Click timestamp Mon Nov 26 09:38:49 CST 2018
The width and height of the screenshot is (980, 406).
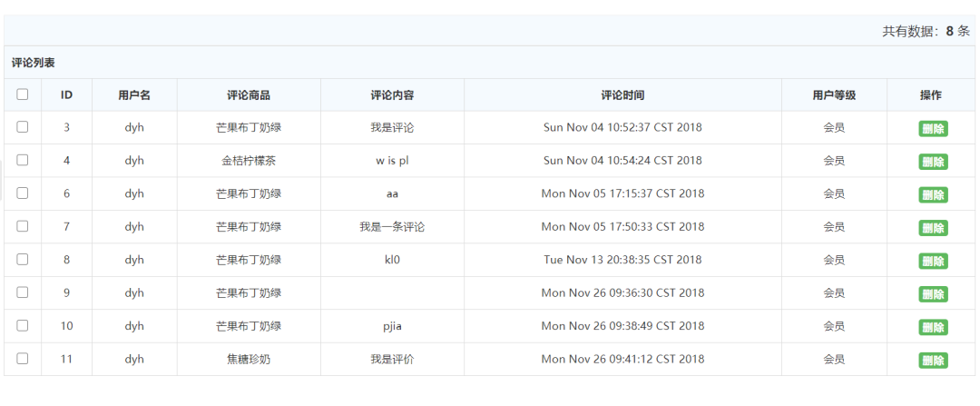(622, 326)
